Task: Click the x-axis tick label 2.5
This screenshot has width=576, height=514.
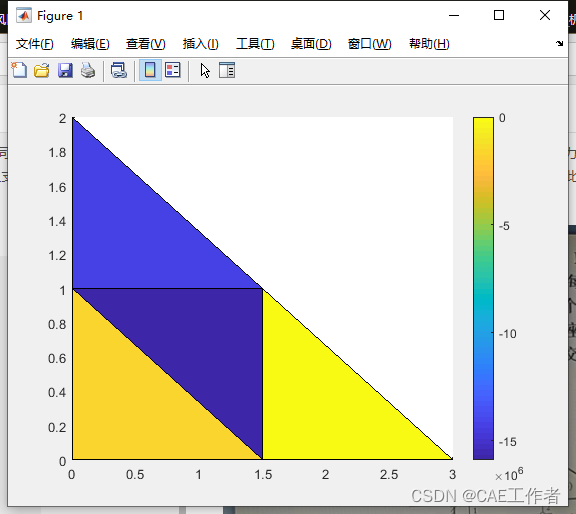Action: coord(389,475)
